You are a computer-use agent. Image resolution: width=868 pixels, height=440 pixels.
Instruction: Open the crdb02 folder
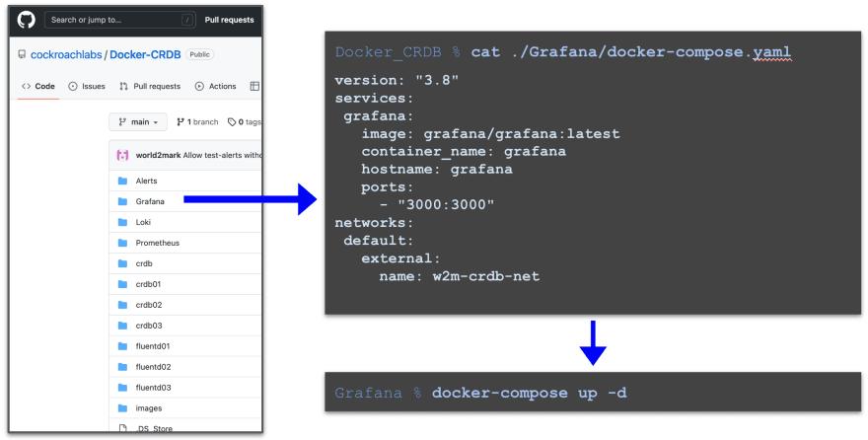point(149,305)
